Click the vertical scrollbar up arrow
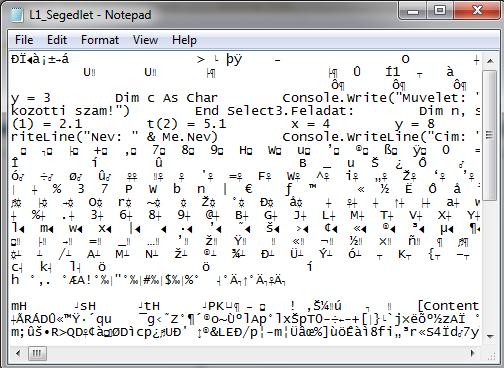 490,61
